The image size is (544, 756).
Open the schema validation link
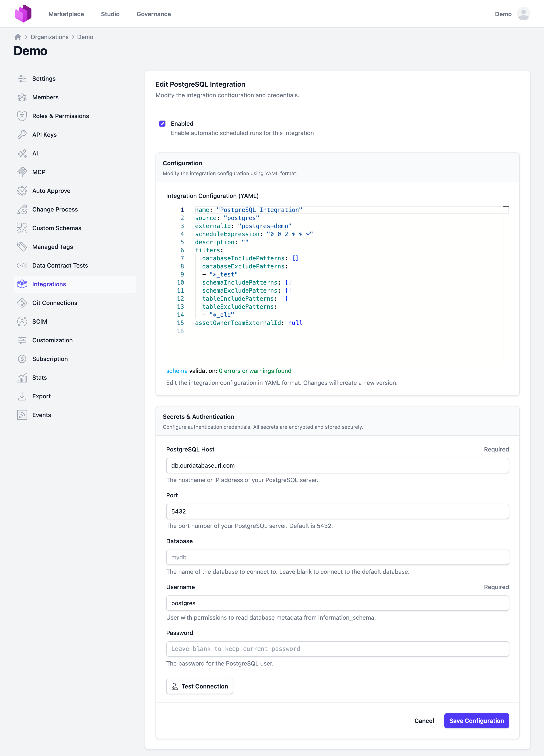point(176,371)
